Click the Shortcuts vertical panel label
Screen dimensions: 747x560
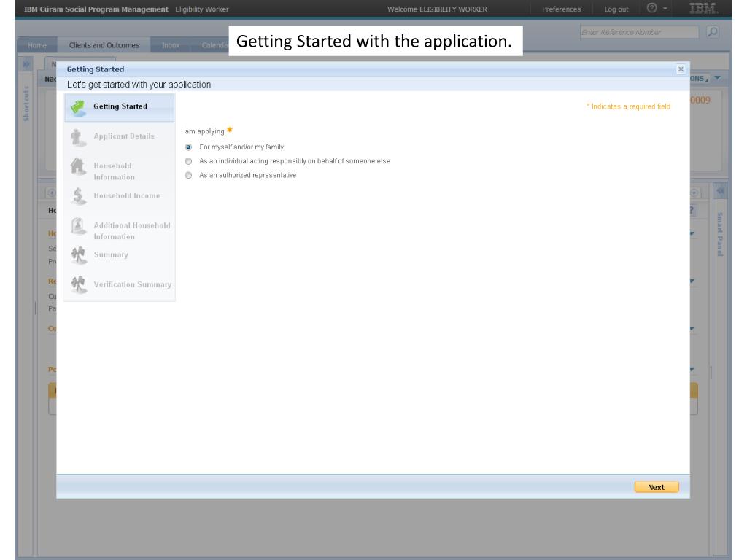click(x=26, y=104)
